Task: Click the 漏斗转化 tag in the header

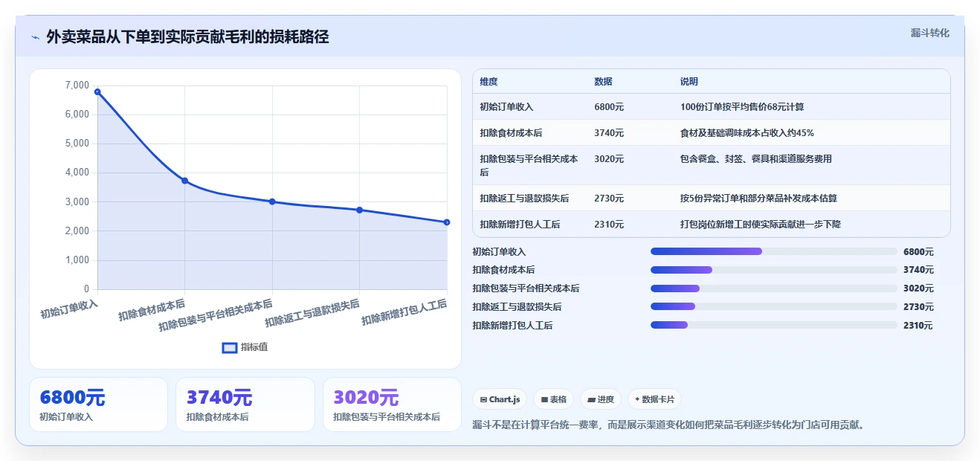Action: click(x=929, y=33)
